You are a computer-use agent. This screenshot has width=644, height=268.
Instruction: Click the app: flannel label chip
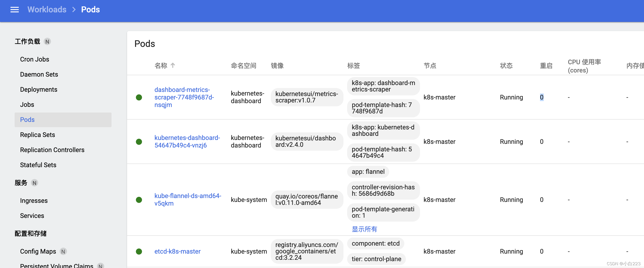pyautogui.click(x=368, y=172)
